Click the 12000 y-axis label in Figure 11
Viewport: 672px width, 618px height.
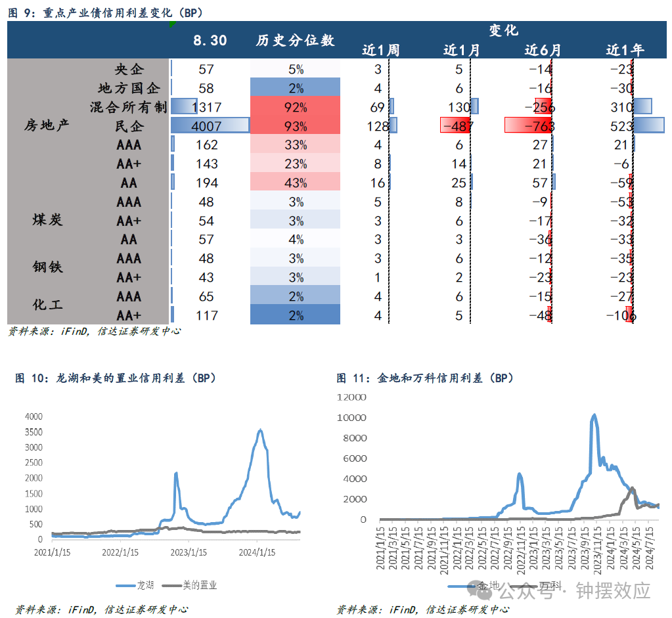tap(351, 397)
